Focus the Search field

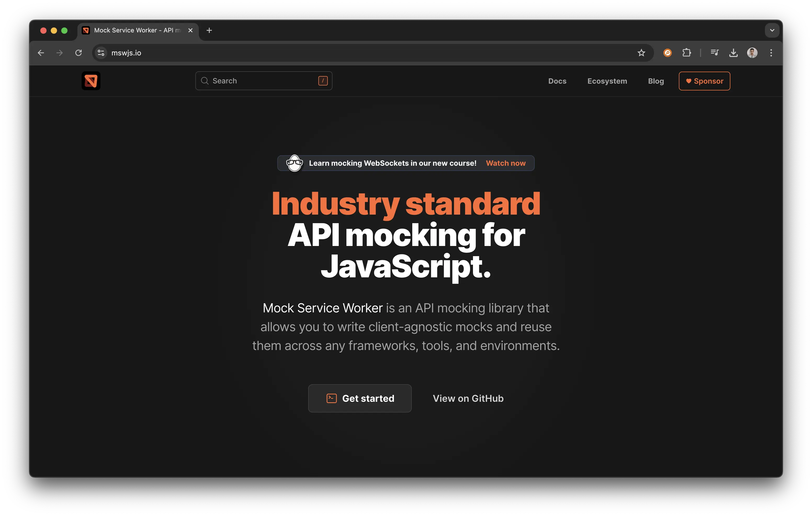[x=264, y=81]
